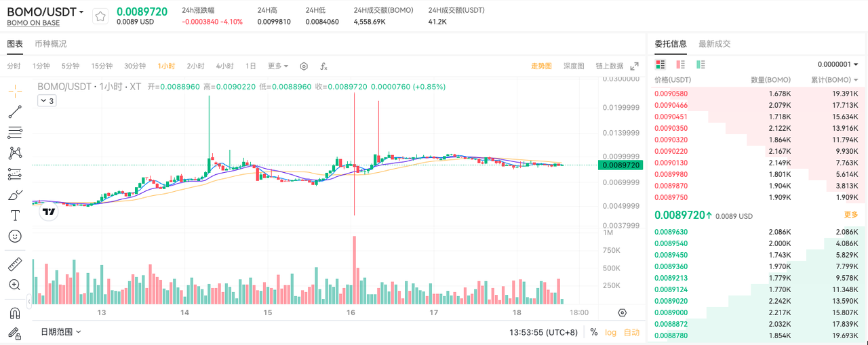Select the 2小时 interval
Image resolution: width=868 pixels, height=345 pixels.
pos(196,66)
